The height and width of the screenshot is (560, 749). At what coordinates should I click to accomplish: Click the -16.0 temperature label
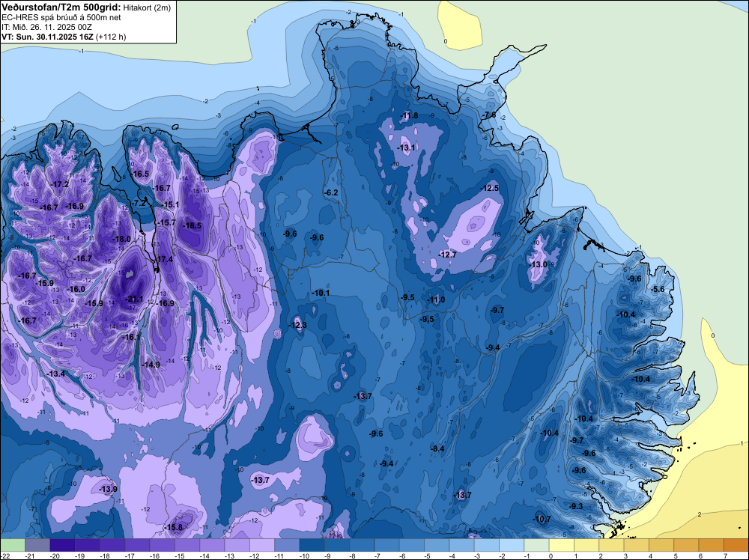tap(76, 289)
